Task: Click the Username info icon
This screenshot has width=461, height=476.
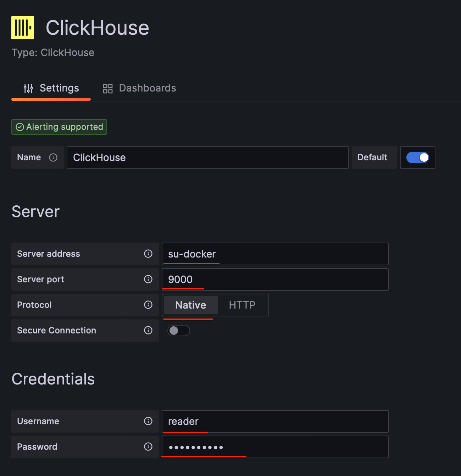Action: (x=148, y=421)
